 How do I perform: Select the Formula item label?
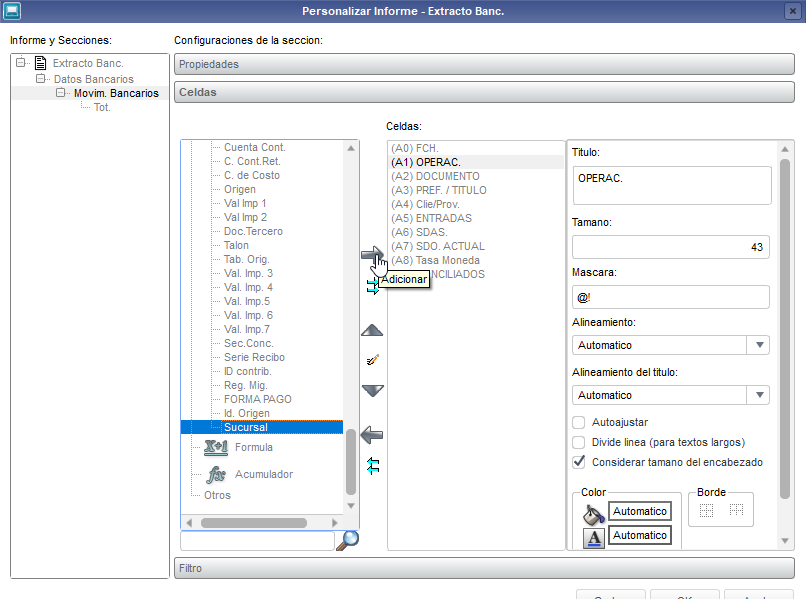[254, 447]
